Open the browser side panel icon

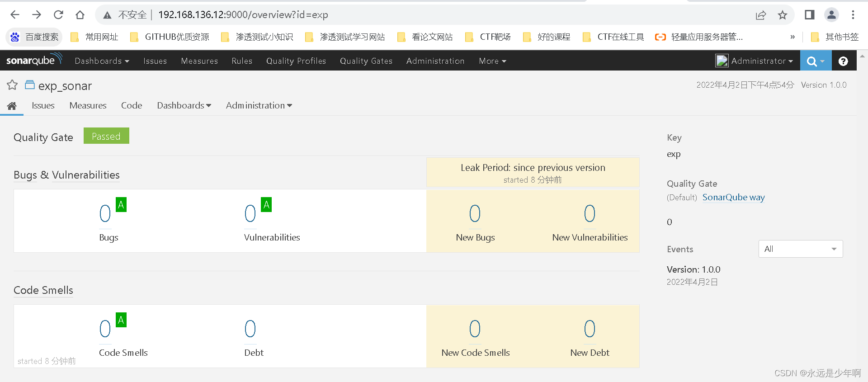[x=810, y=15]
